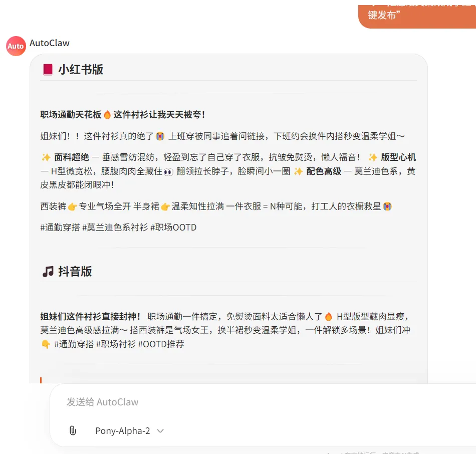Open the Pony-Alpha-2 model dropdown

(129, 430)
